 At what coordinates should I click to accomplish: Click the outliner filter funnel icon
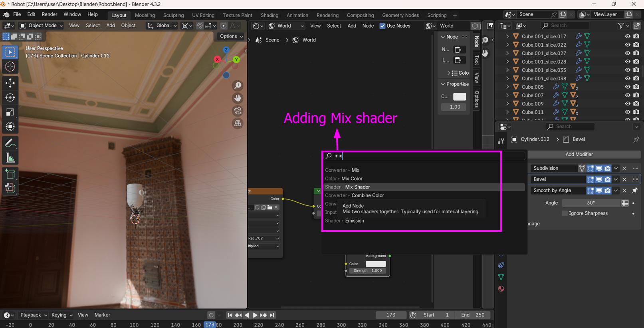621,26
